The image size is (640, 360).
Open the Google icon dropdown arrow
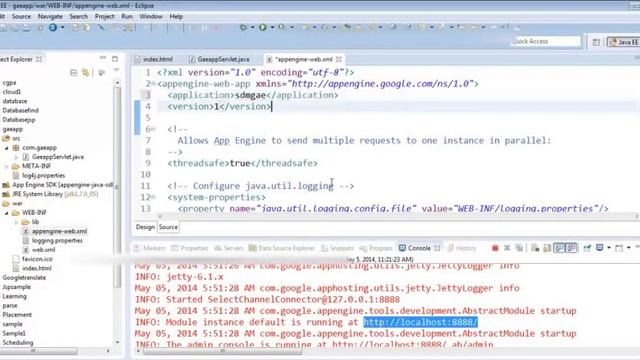62,27
